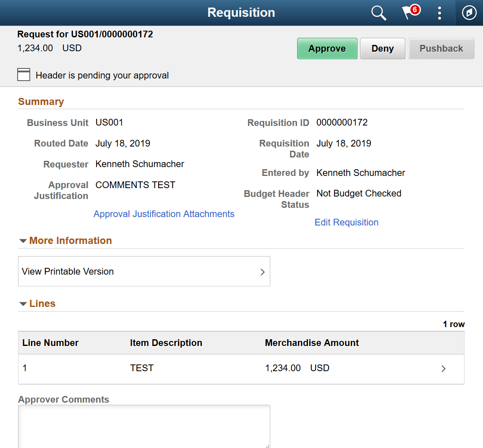Open the global search
The width and height of the screenshot is (483, 448).
tap(379, 13)
